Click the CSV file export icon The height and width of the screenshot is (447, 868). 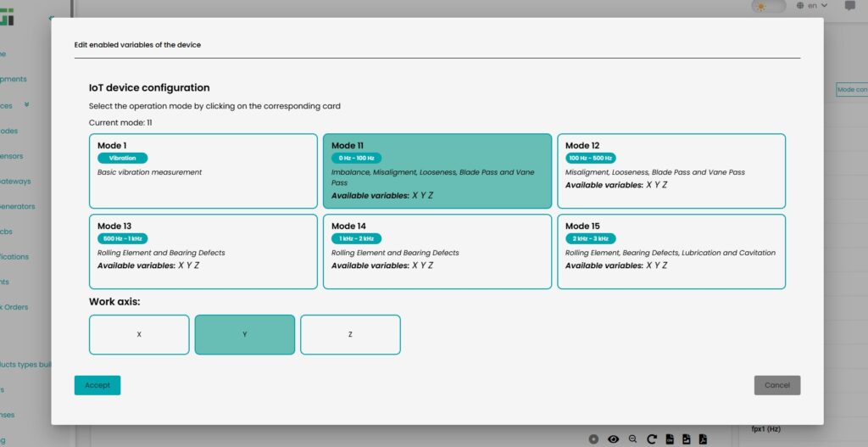pyautogui.click(x=669, y=439)
